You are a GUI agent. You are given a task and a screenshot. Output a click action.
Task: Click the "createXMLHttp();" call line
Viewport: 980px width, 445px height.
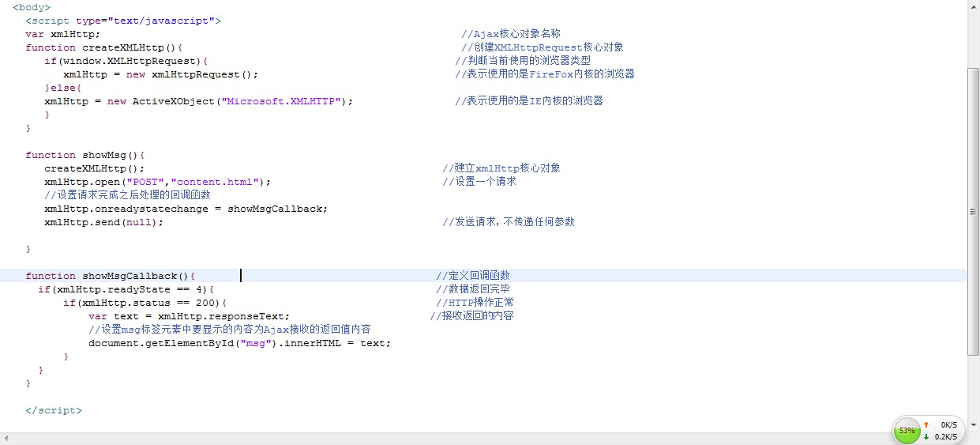pos(95,168)
